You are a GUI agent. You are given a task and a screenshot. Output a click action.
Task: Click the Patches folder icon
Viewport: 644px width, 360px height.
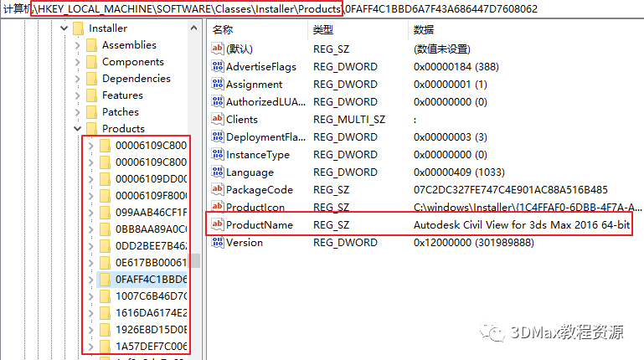[91, 112]
